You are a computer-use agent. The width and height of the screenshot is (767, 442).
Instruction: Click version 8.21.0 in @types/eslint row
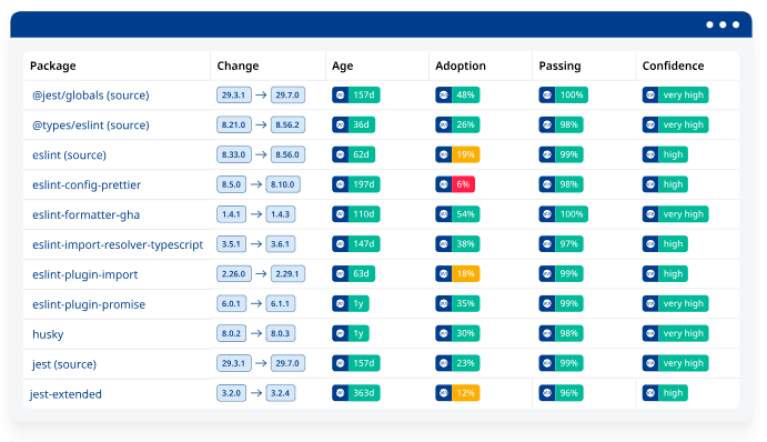point(234,125)
